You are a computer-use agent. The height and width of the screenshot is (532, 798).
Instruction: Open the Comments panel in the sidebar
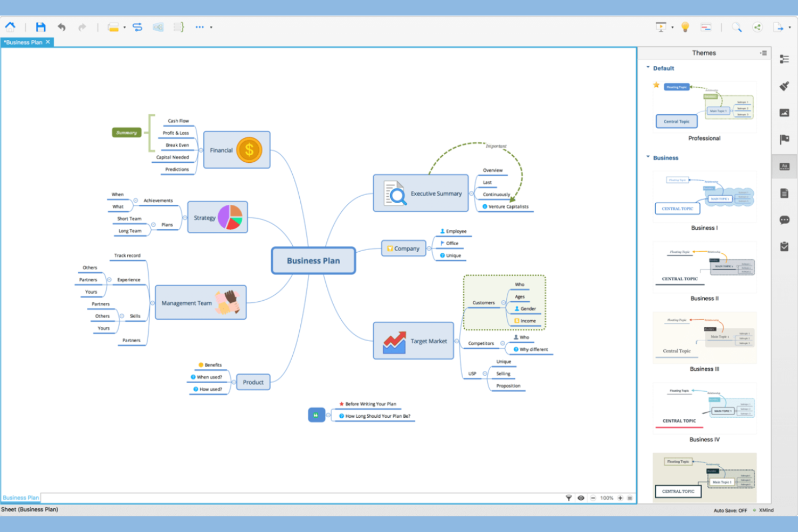[x=785, y=220]
